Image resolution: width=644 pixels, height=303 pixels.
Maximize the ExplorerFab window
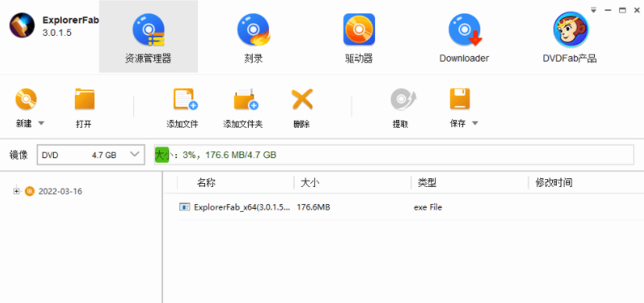pos(623,10)
